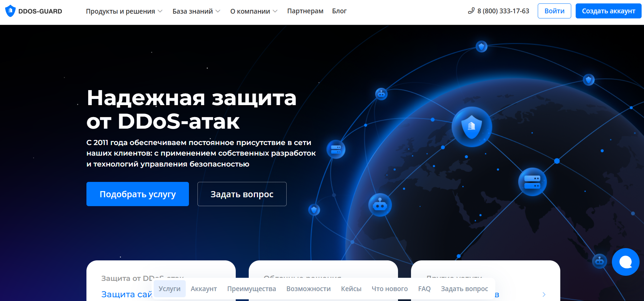Call number 8 (800) 333-17-63
Image resolution: width=644 pixels, height=301 pixels.
(503, 11)
